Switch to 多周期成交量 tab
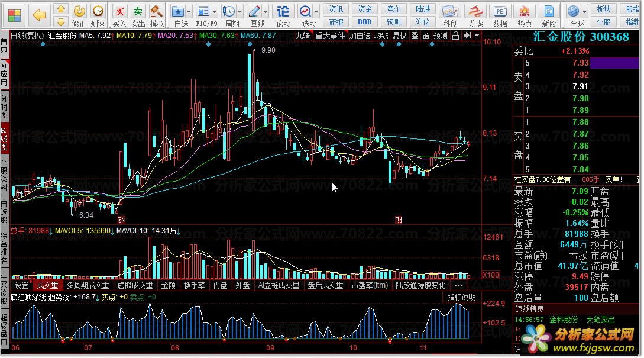 [x=88, y=285]
